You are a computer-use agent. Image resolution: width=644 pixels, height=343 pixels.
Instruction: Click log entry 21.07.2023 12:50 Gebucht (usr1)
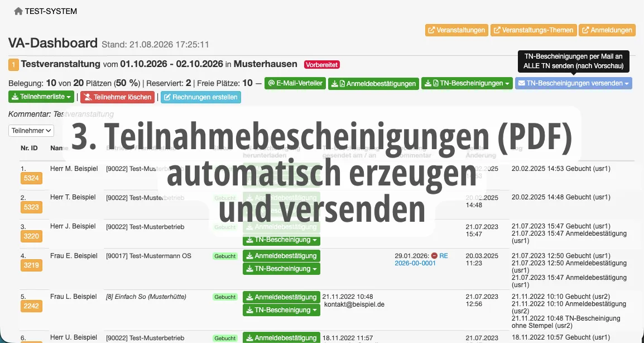click(561, 255)
